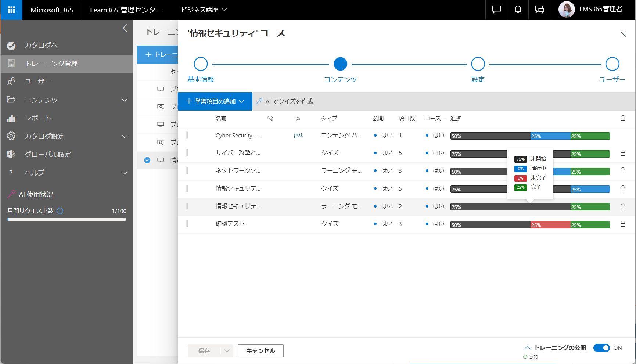Click the drag handle of サイバー攻撃と row
This screenshot has width=636, height=364.
click(187, 153)
